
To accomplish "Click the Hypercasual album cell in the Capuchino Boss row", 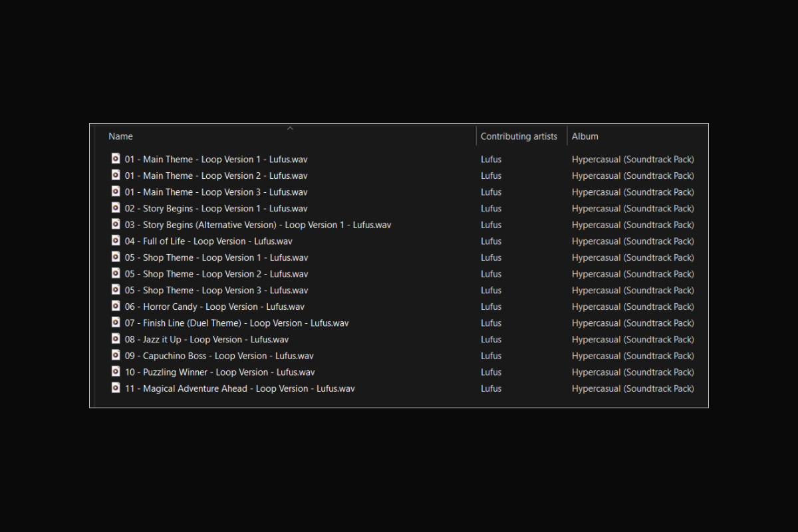I will coord(633,356).
